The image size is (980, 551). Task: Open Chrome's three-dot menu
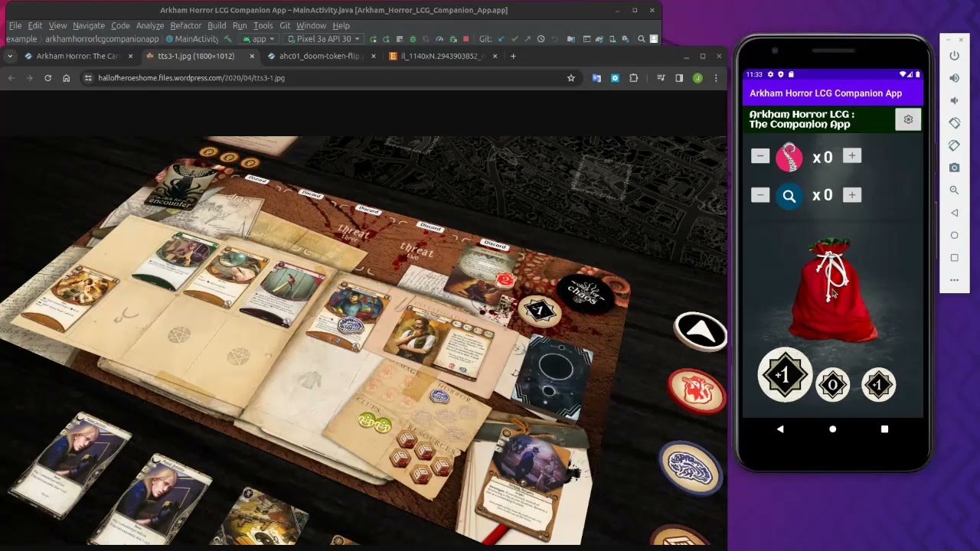(716, 78)
